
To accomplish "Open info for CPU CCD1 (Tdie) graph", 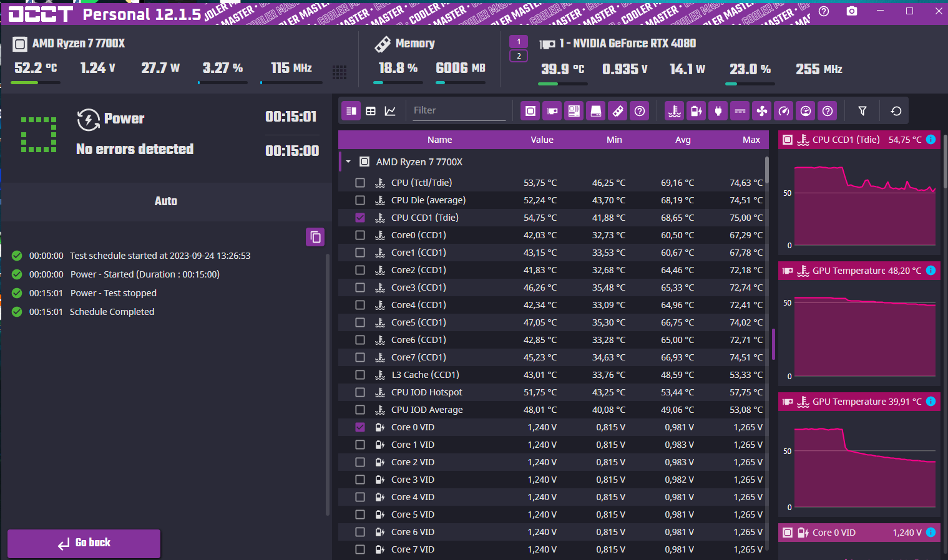I will point(931,140).
